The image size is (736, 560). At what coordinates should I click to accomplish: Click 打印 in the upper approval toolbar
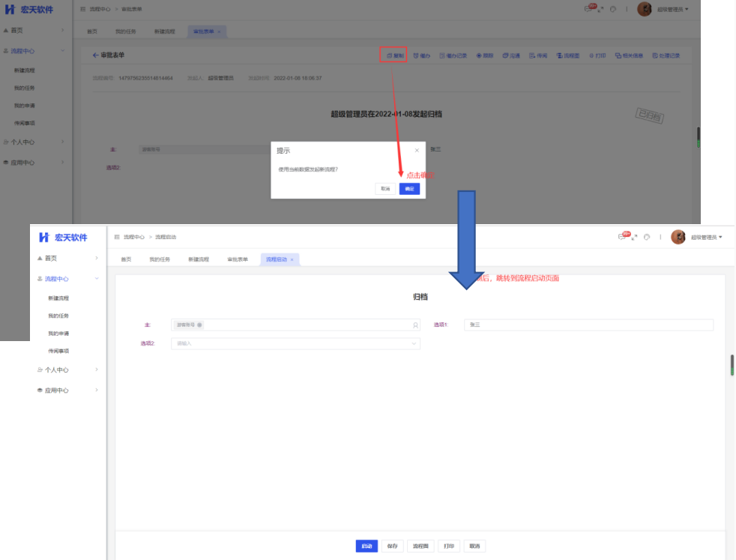(597, 55)
